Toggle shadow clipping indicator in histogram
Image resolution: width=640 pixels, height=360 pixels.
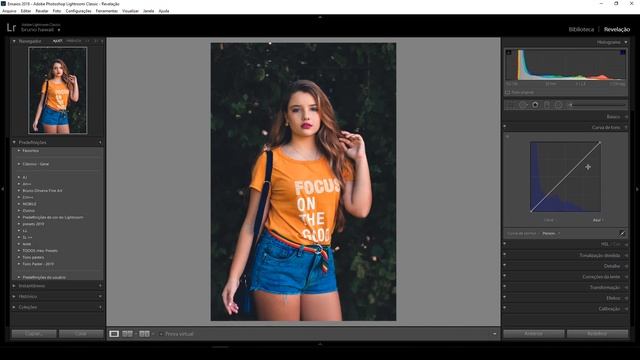click(x=509, y=52)
